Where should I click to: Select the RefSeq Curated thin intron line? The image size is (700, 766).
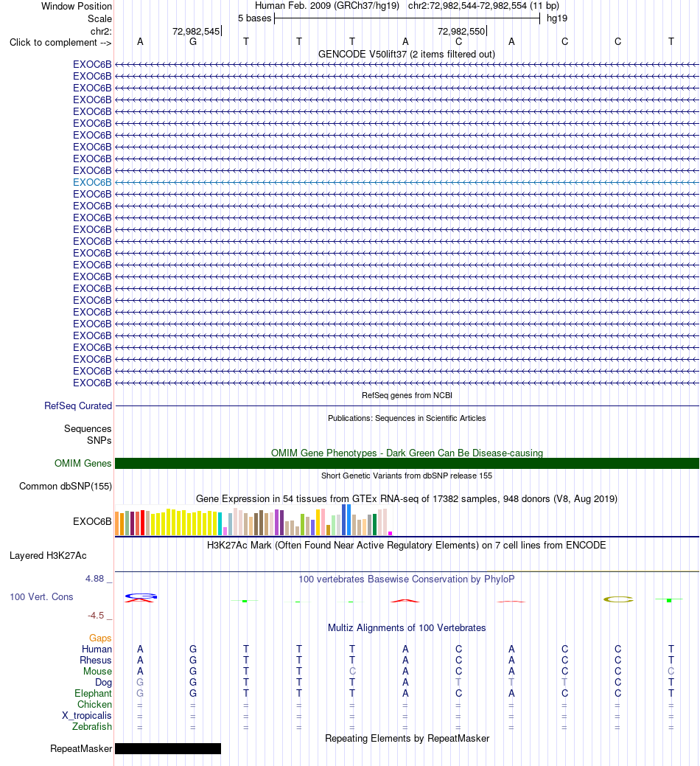[407, 405]
